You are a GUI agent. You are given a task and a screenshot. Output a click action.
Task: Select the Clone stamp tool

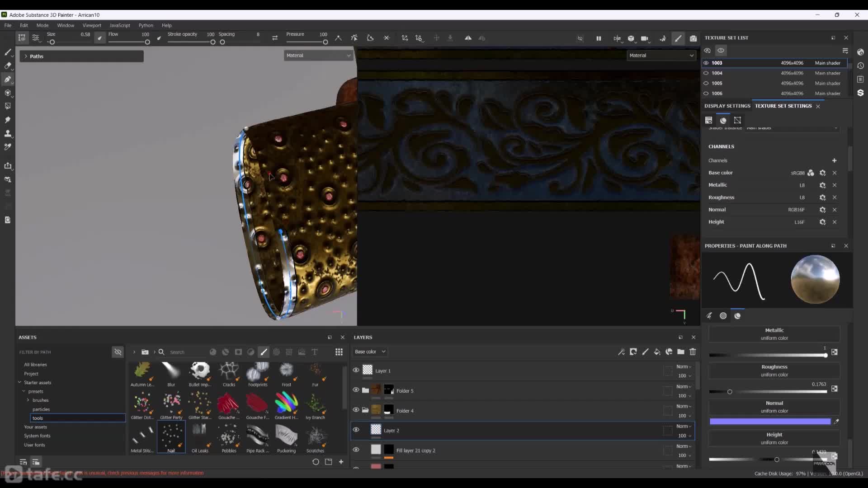coord(8,133)
